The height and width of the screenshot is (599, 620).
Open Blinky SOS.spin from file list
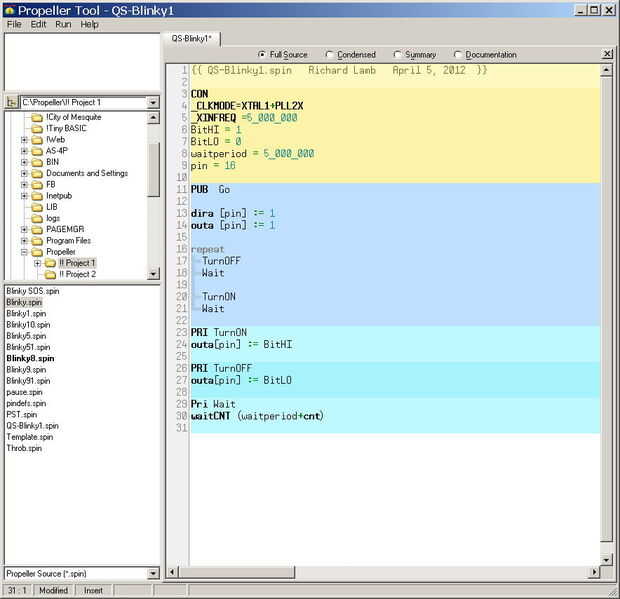pos(33,290)
